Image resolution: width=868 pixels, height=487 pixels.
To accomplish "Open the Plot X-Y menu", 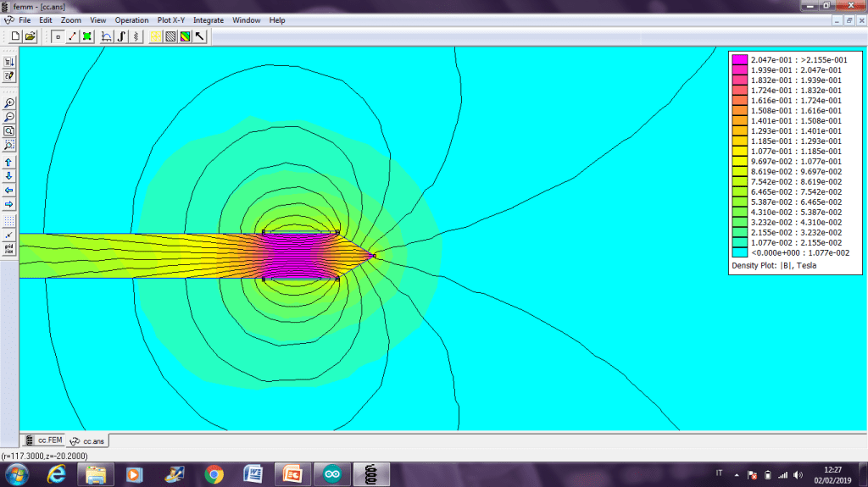I will [x=170, y=19].
